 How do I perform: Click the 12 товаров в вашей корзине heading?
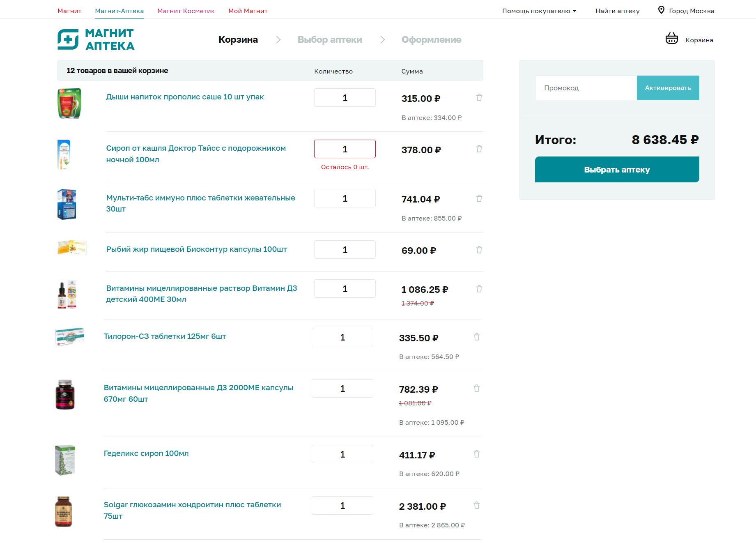click(117, 71)
